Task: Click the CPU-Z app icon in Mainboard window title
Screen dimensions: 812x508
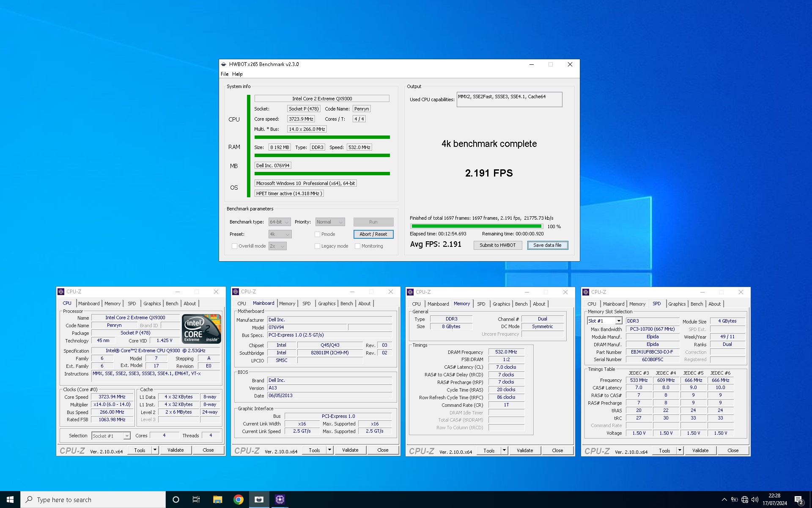Action: [x=236, y=292]
